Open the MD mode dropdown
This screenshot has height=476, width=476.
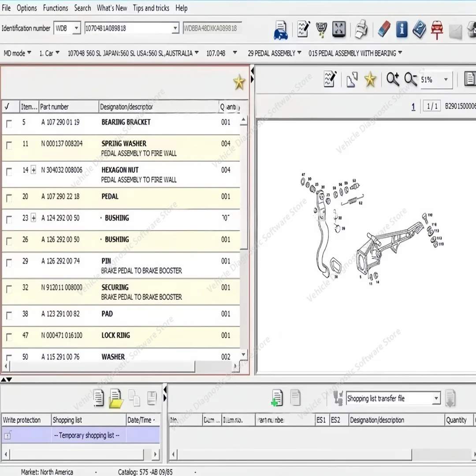coord(17,53)
